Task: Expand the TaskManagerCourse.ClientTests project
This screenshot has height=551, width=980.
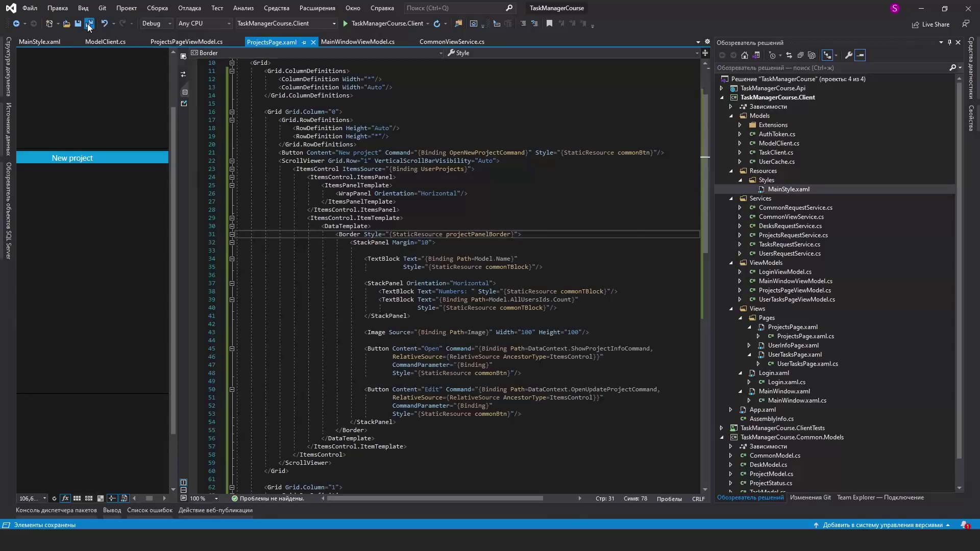Action: coord(721,428)
